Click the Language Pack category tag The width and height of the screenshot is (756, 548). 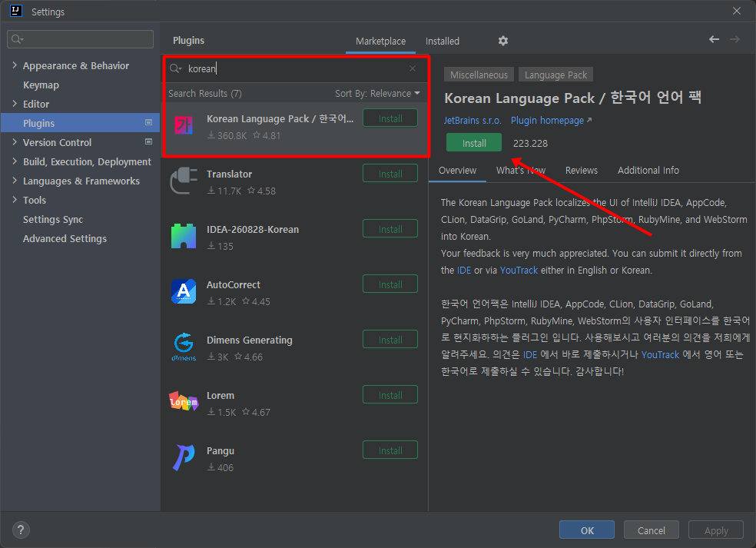555,75
